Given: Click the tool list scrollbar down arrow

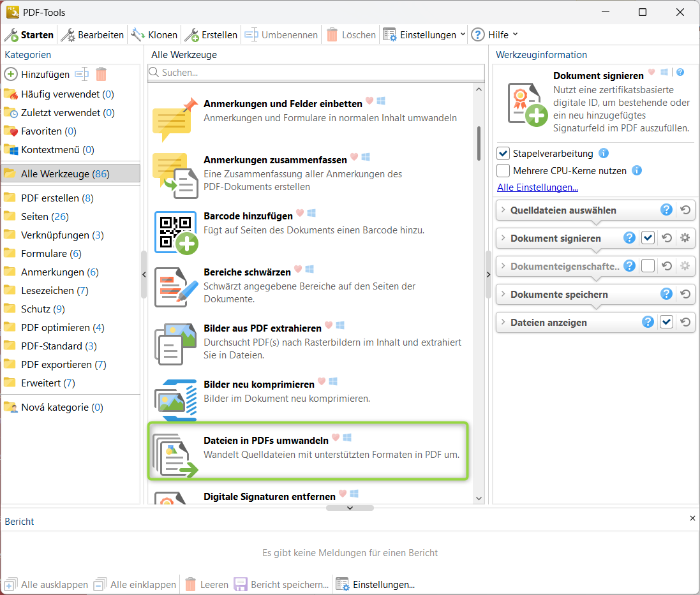Looking at the screenshot, I should (479, 499).
